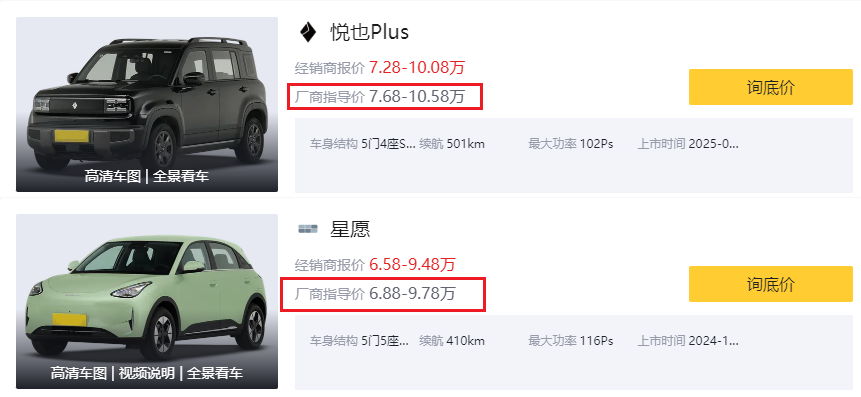The image size is (861, 397).
Task: Click dealer price 7.28-10.08万
Action: (417, 68)
